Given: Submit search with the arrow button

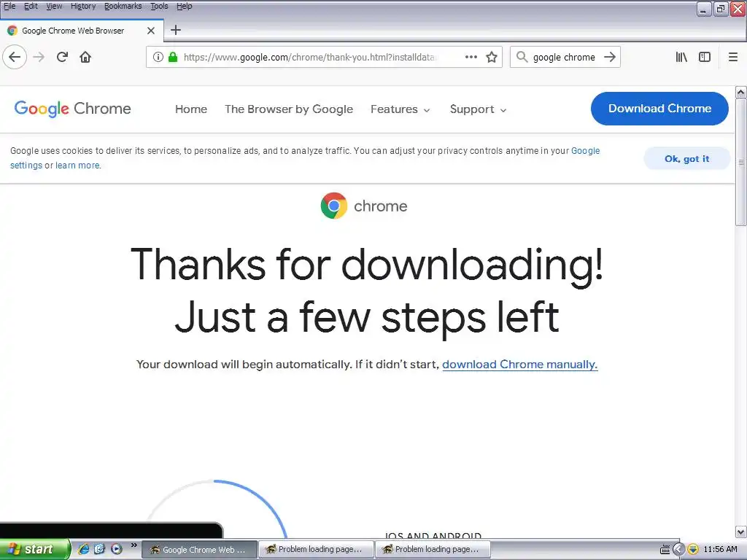Looking at the screenshot, I should (x=610, y=57).
